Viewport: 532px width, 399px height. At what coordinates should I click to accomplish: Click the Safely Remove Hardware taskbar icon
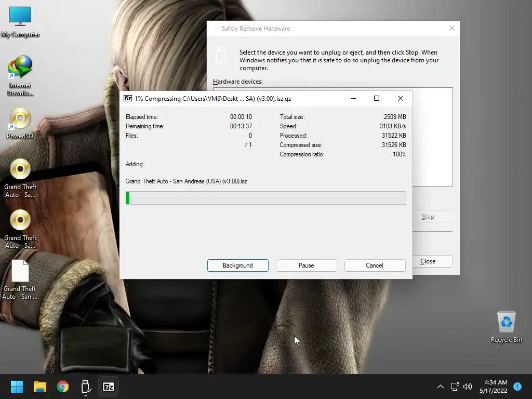tap(86, 387)
